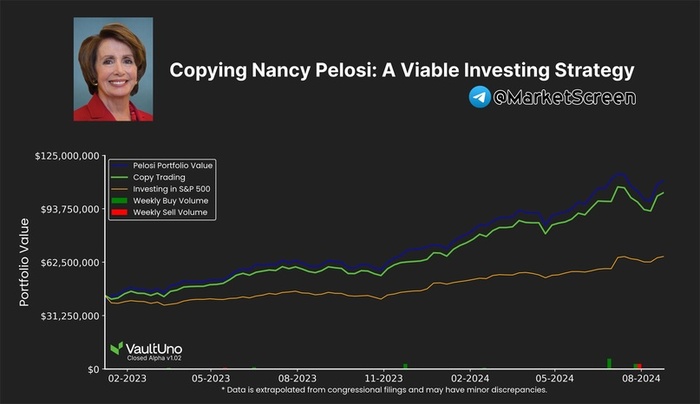Screen dimensions: 700x404
Task: Click the red Weekly Sell Volume legend swatch
Action: [x=118, y=212]
